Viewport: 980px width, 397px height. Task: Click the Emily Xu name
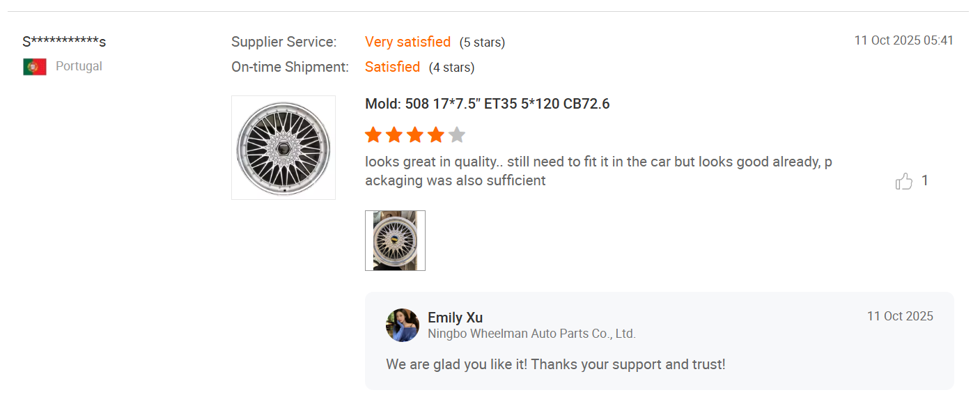coord(455,318)
